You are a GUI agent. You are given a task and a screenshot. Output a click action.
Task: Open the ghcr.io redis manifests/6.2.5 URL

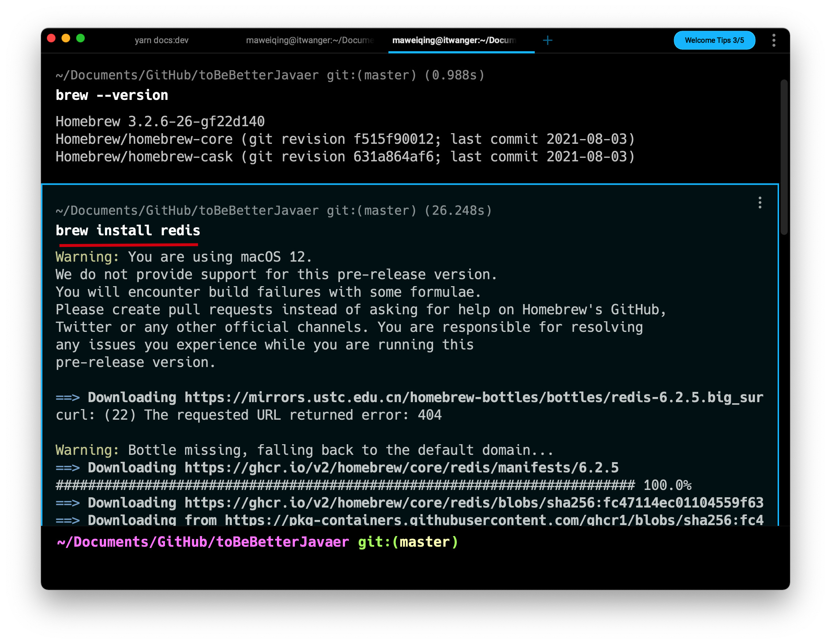pos(401,468)
